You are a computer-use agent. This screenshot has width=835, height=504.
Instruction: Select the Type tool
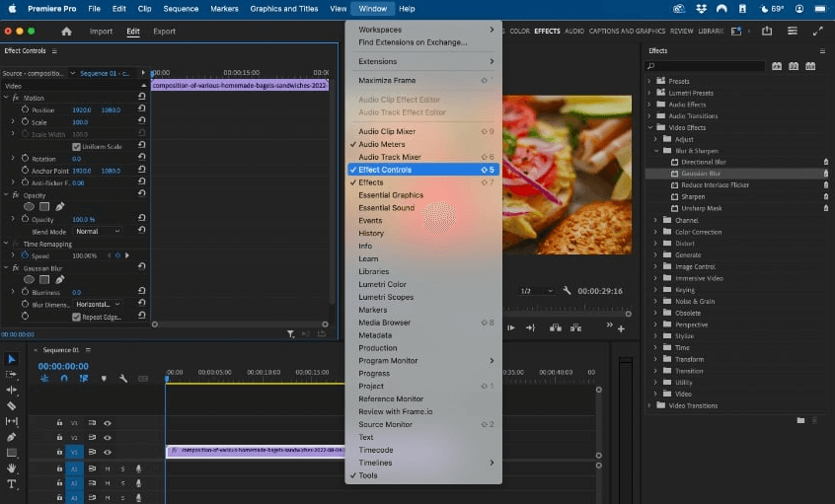(12, 484)
